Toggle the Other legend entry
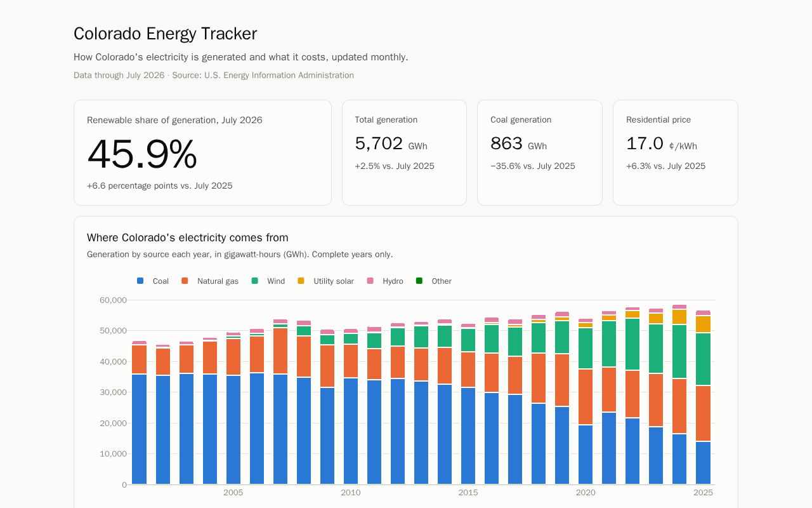The height and width of the screenshot is (508, 812). pos(434,281)
